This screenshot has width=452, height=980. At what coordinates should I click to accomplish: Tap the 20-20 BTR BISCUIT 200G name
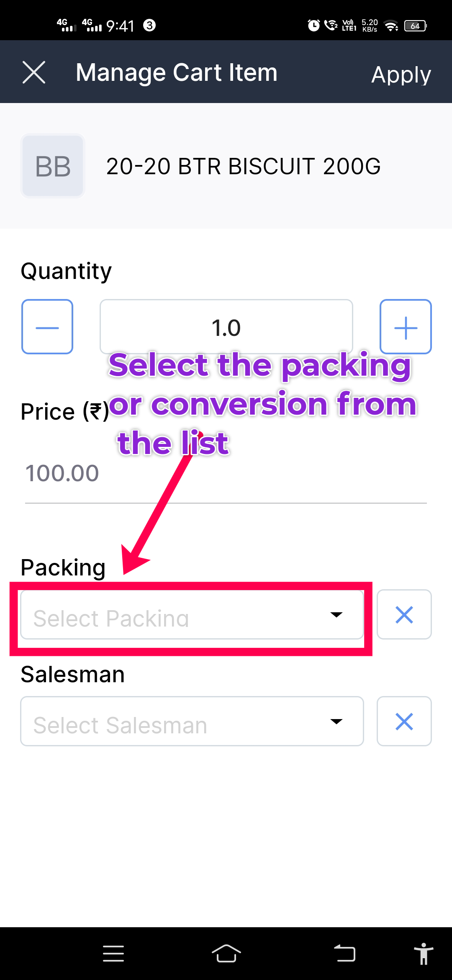(x=243, y=166)
